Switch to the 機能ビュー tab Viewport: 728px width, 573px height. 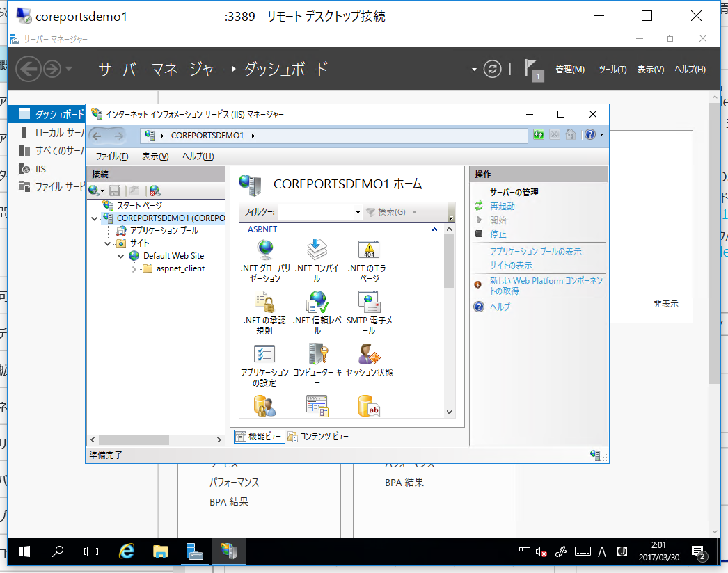coord(260,437)
